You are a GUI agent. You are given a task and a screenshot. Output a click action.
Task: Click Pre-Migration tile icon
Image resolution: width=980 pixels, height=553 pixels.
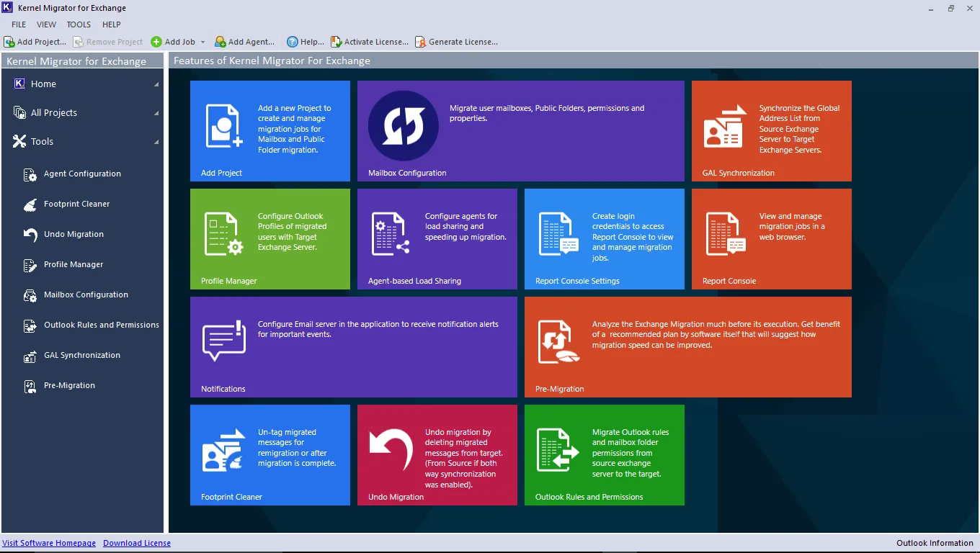click(x=559, y=342)
